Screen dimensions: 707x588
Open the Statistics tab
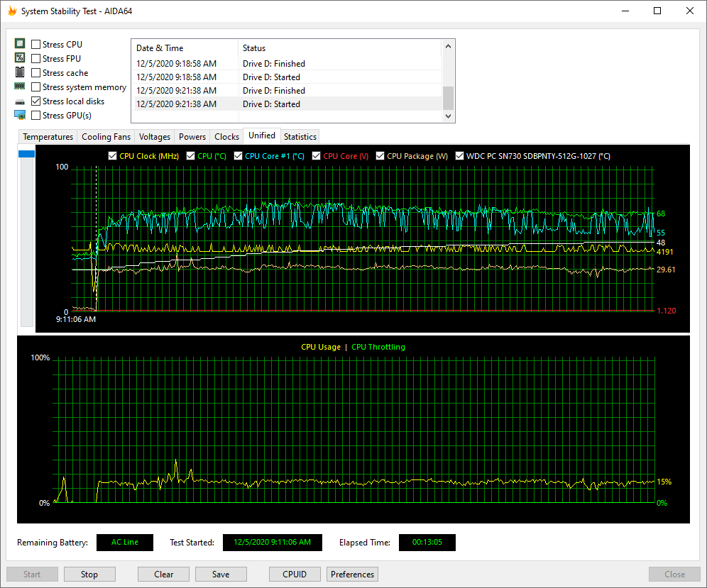(300, 137)
